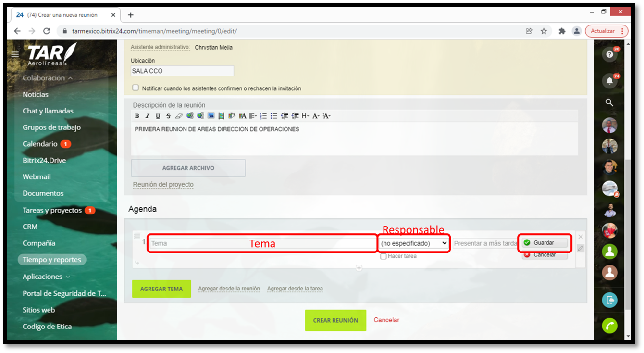Viewport: 644px width, 353px height.
Task: Open the responsible person dropdown showing no especificado
Action: (x=413, y=243)
